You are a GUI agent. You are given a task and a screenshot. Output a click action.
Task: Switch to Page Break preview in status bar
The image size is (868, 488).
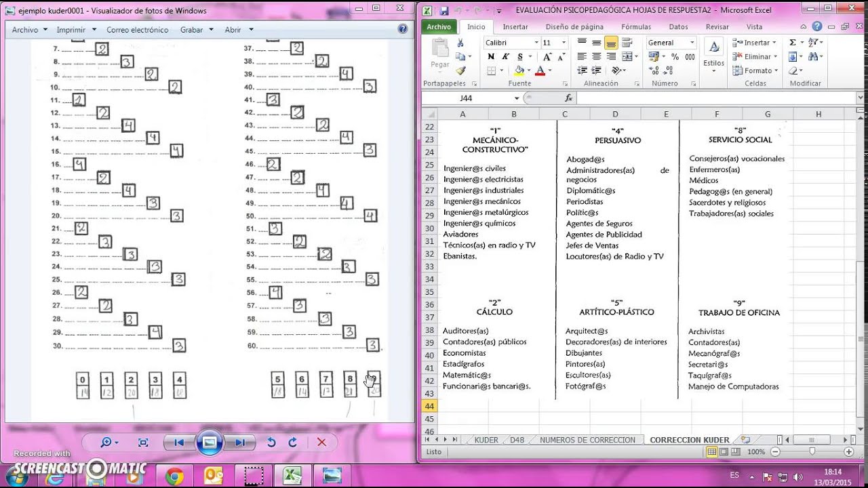(736, 451)
